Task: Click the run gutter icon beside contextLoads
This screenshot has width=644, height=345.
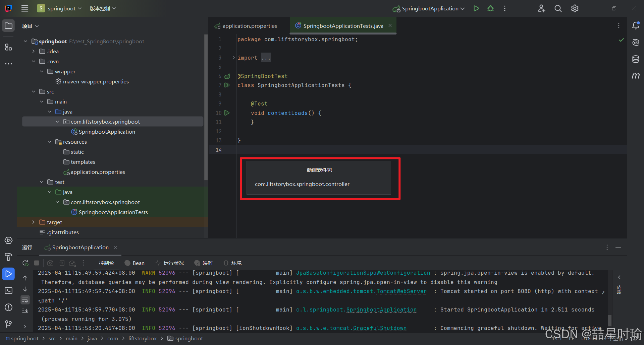Action: tap(227, 113)
